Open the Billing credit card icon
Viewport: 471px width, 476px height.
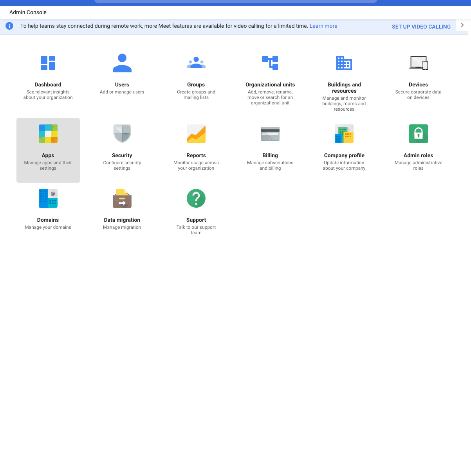pos(270,134)
